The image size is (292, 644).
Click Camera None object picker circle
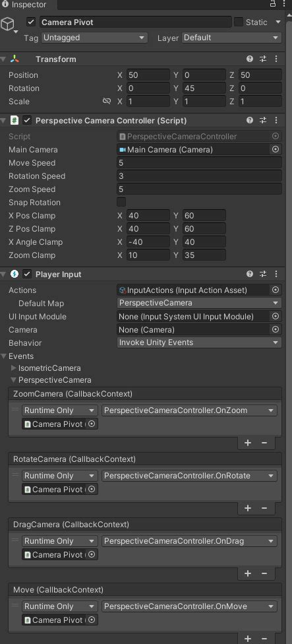[276, 329]
